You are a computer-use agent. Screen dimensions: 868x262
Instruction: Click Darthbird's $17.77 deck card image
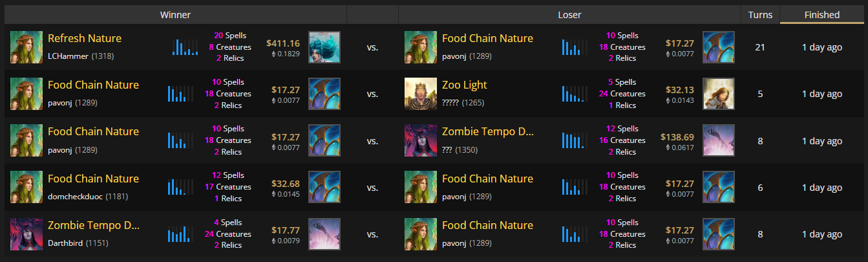pyautogui.click(x=324, y=234)
